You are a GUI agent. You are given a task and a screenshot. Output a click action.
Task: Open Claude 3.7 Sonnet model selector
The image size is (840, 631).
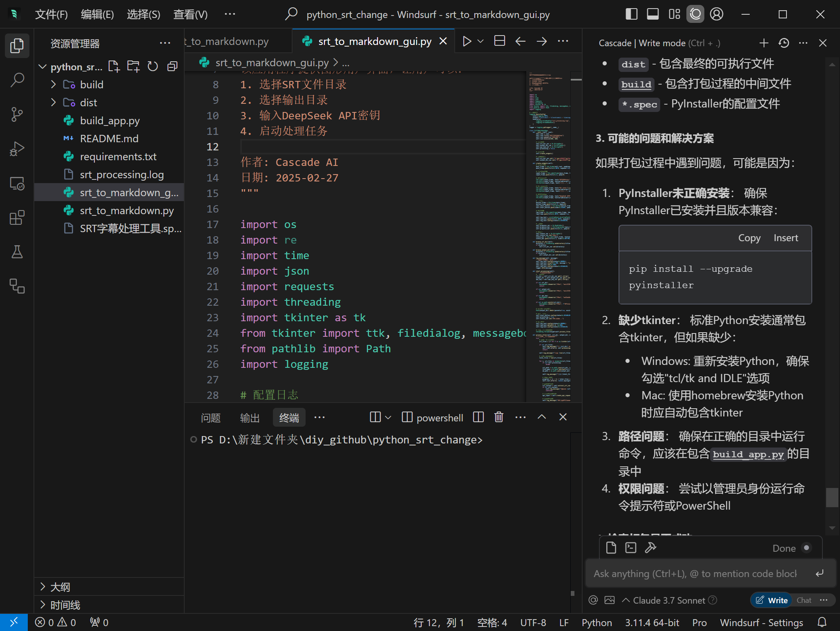(668, 600)
